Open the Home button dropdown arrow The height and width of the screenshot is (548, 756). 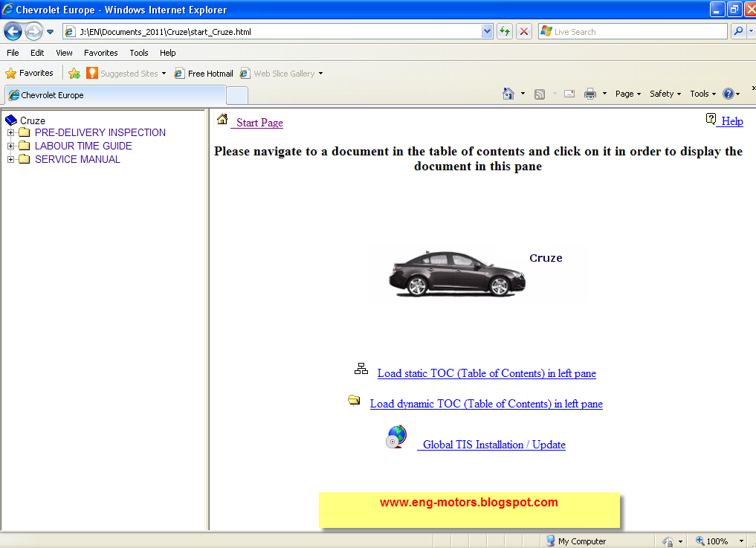pos(523,94)
